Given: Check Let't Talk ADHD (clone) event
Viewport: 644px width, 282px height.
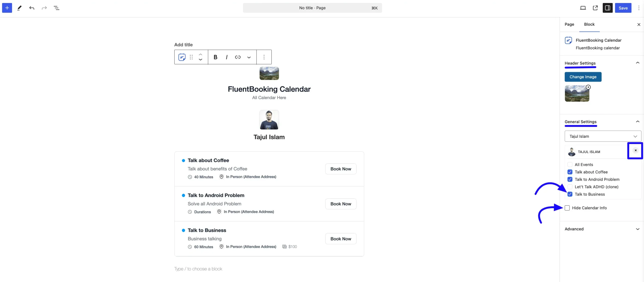Looking at the screenshot, I should click(570, 187).
